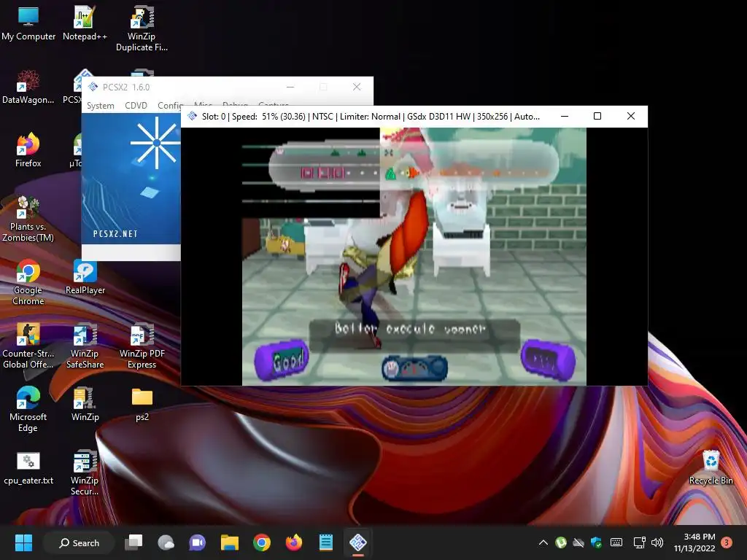Screen dimensions: 747x560
Task: Open the ps2 folder on desktop
Action: (142, 404)
